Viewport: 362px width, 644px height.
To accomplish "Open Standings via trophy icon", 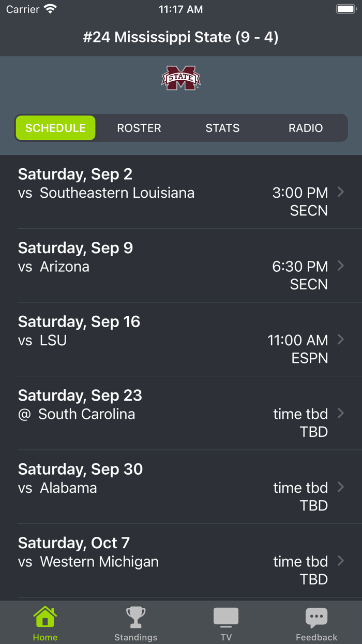I will (135, 617).
